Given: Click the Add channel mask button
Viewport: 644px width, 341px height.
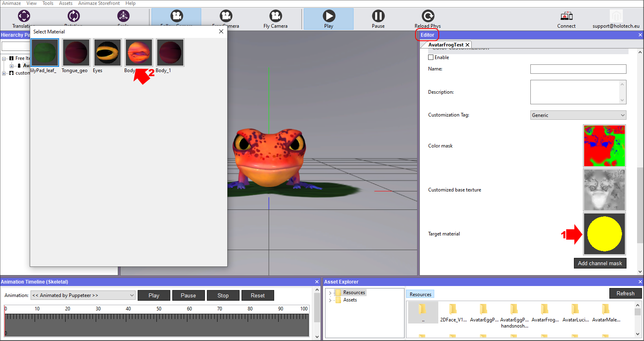Looking at the screenshot, I should [x=600, y=264].
